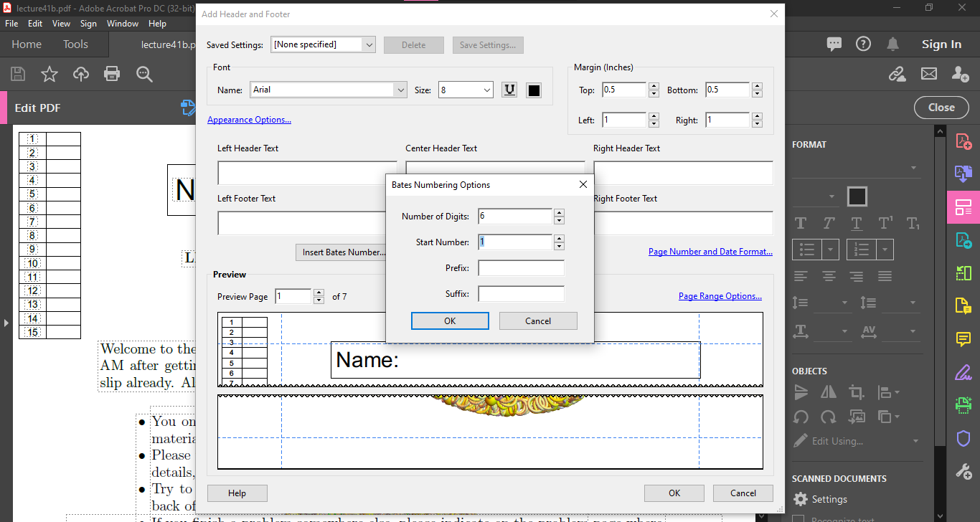Open the View menu
This screenshot has width=980, height=522.
pos(62,24)
